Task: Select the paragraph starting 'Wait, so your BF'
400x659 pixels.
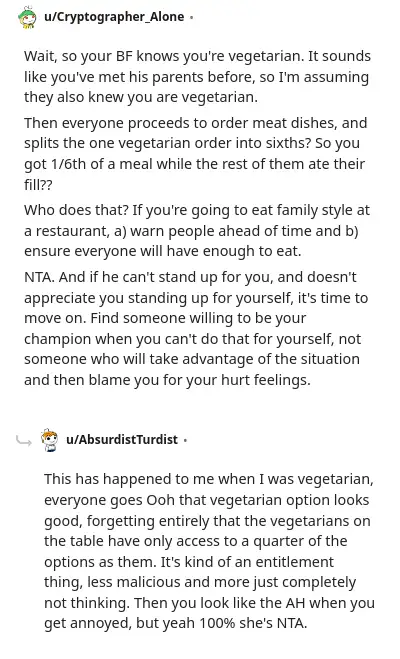Action: coord(197,76)
